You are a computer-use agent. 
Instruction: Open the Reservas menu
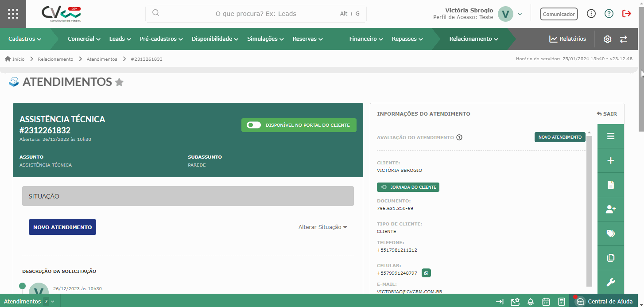pos(307,39)
